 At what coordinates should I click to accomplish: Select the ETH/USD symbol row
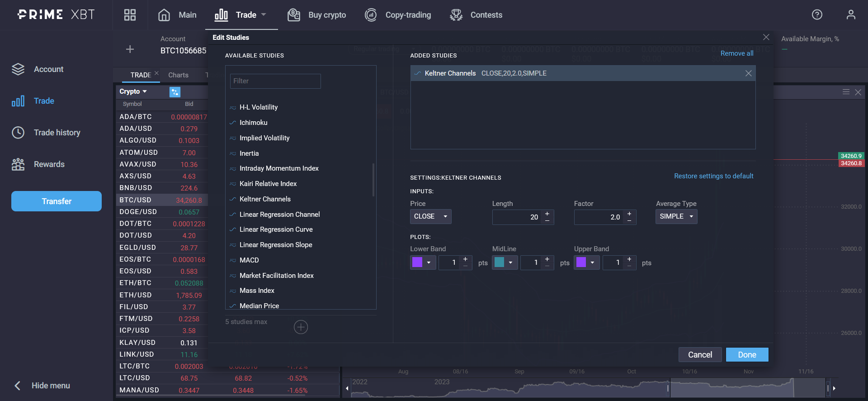point(162,295)
